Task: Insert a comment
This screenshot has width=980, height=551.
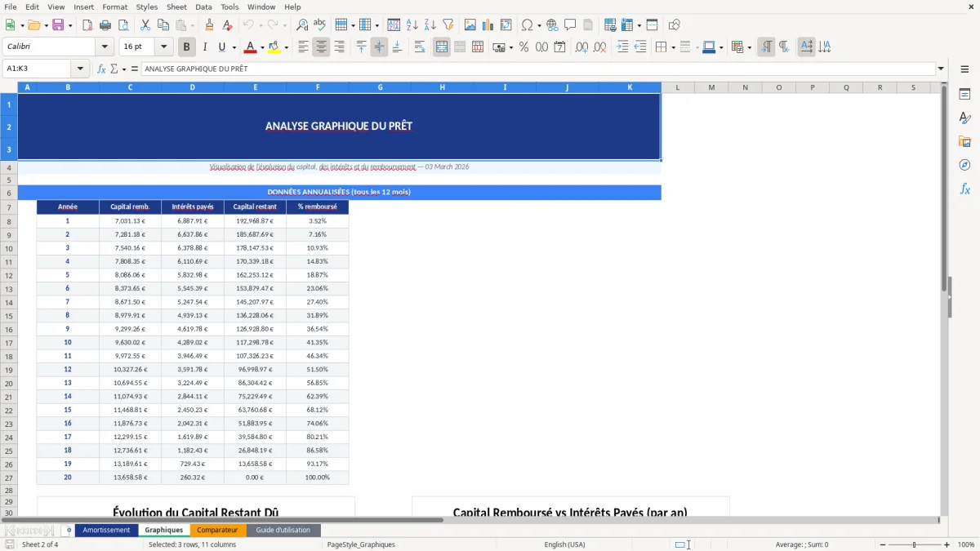Action: [571, 24]
